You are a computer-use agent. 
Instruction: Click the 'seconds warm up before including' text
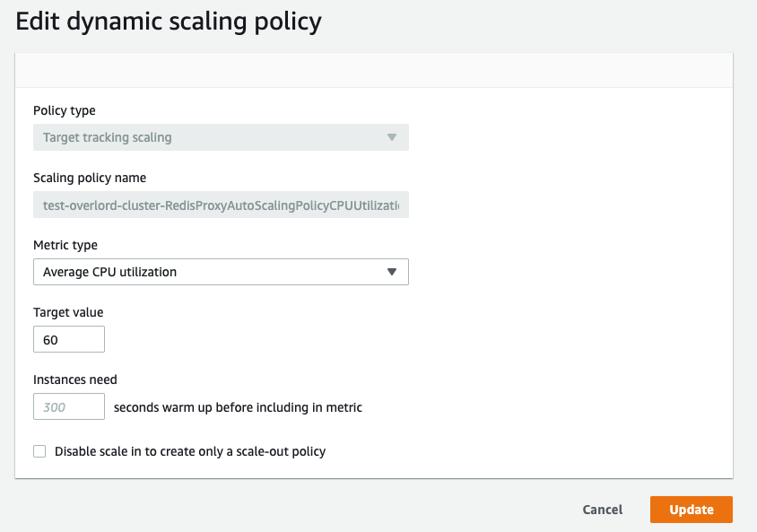tap(238, 407)
